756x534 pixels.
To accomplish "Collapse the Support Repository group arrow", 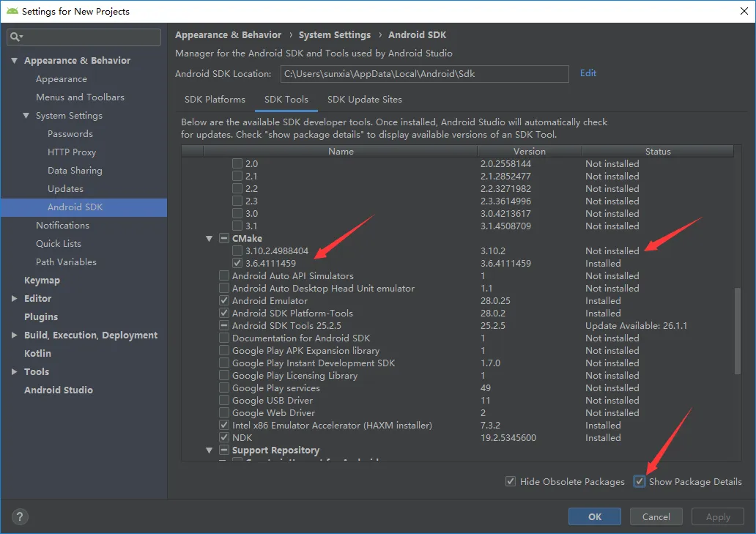I will click(x=209, y=450).
